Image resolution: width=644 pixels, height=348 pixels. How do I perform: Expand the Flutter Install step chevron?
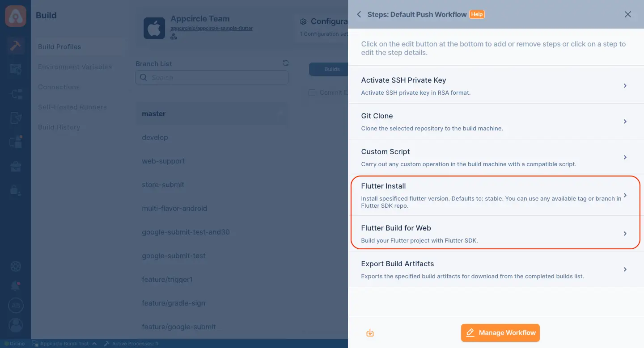[x=625, y=195]
